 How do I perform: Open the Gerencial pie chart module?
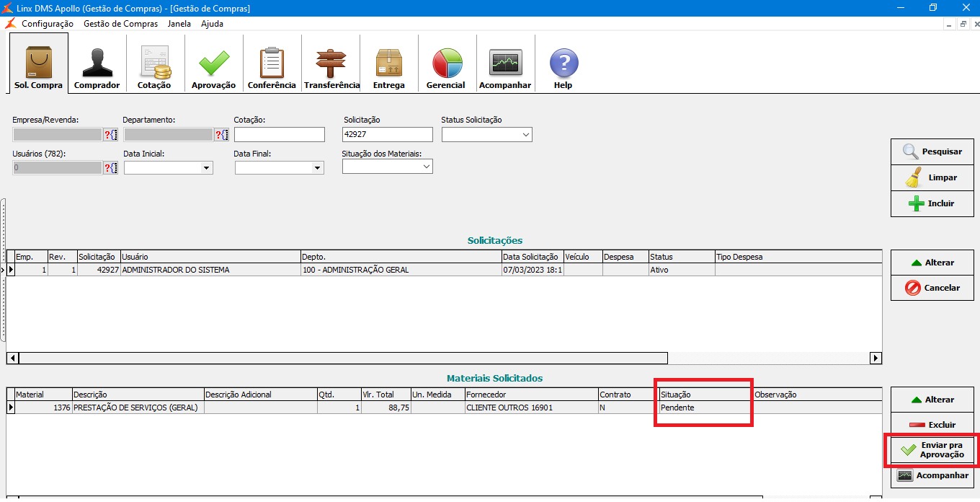pos(446,63)
